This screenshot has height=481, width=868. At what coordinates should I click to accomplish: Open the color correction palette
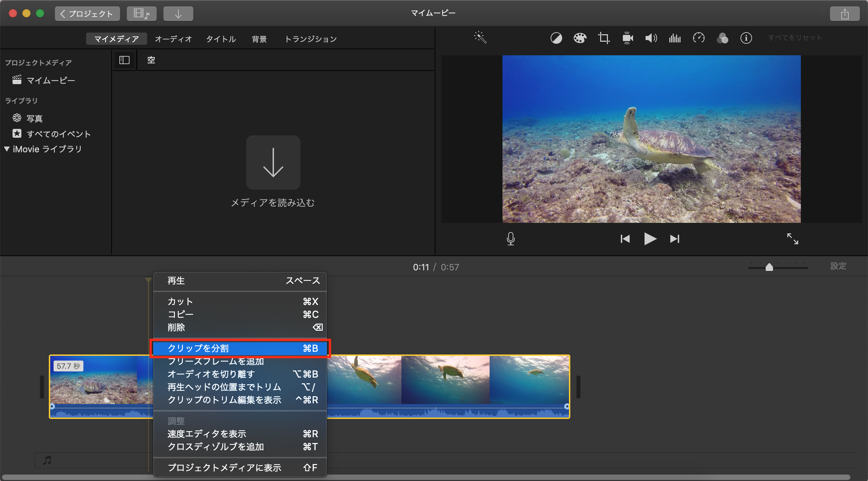pos(580,38)
